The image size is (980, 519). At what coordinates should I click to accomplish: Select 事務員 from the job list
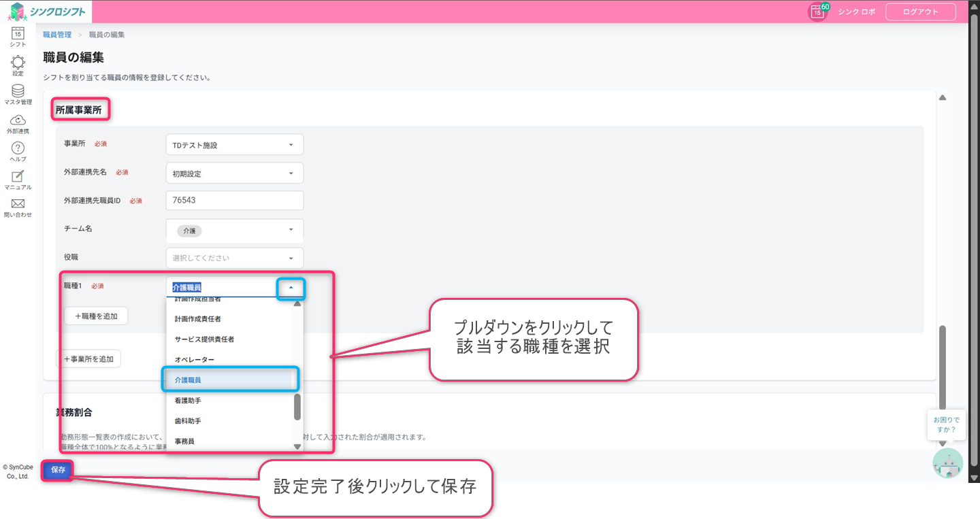click(184, 441)
